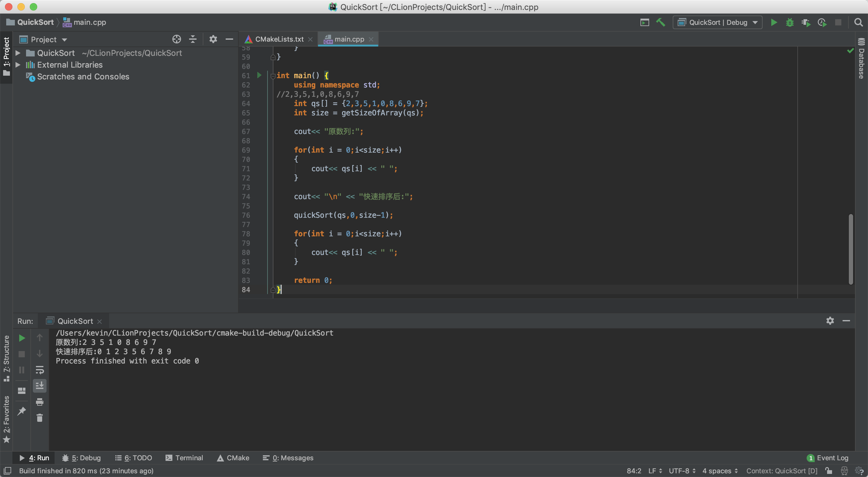
Task: Change the UTF-8 file encoding
Action: click(682, 470)
